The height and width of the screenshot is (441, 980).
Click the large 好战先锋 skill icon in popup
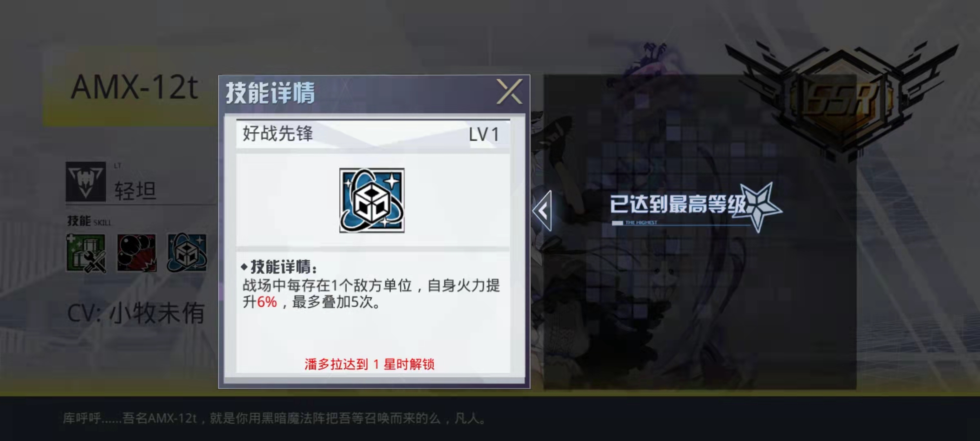[x=372, y=200]
